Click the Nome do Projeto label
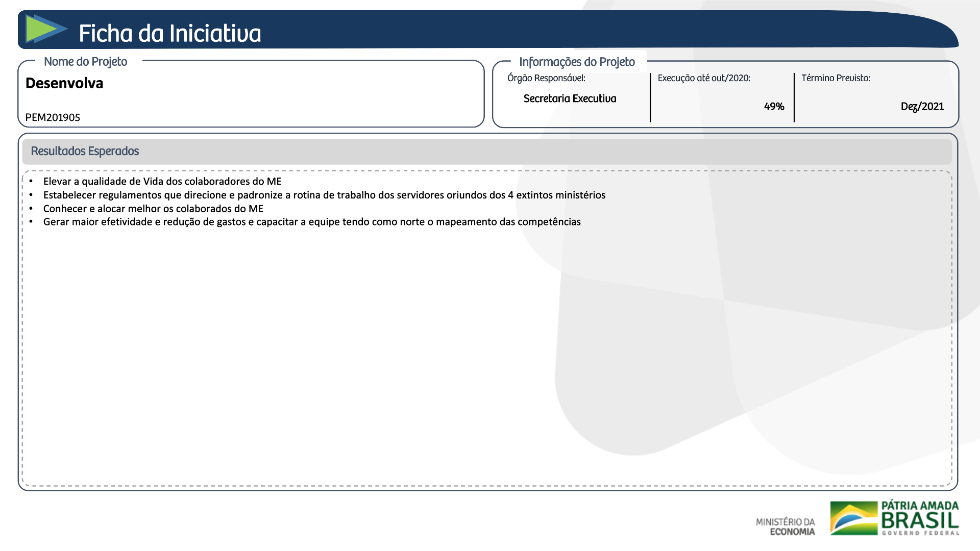The width and height of the screenshot is (980, 551). tap(85, 62)
